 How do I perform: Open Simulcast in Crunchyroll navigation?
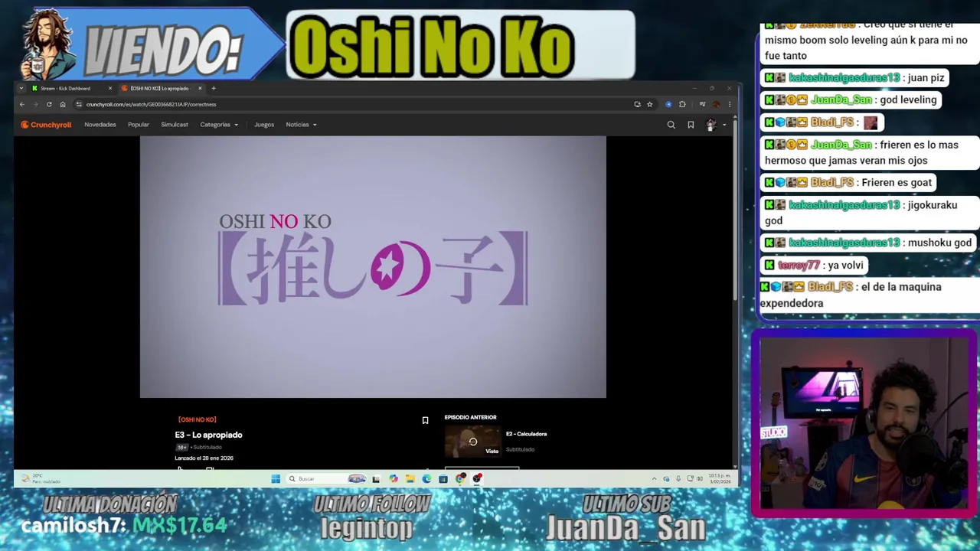(175, 125)
